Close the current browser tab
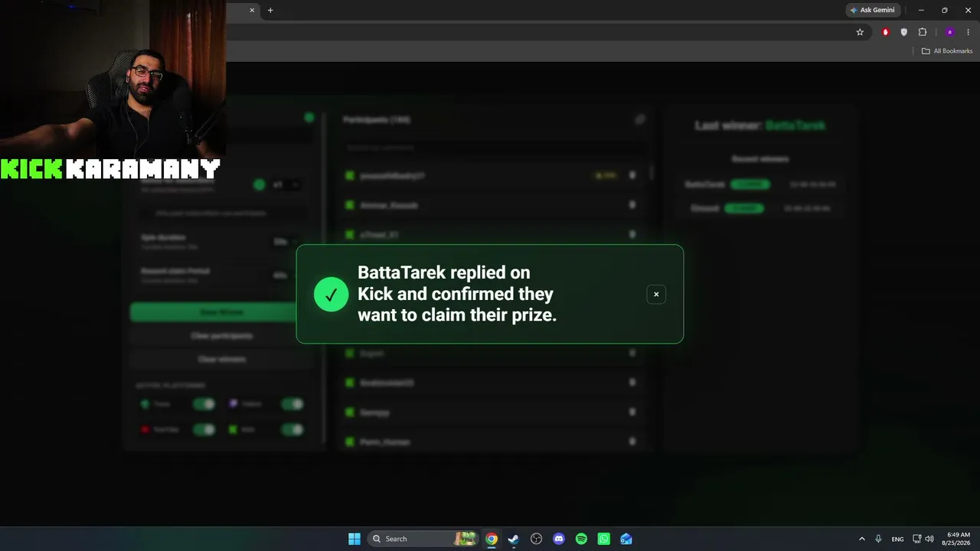The width and height of the screenshot is (980, 551). pyautogui.click(x=252, y=10)
